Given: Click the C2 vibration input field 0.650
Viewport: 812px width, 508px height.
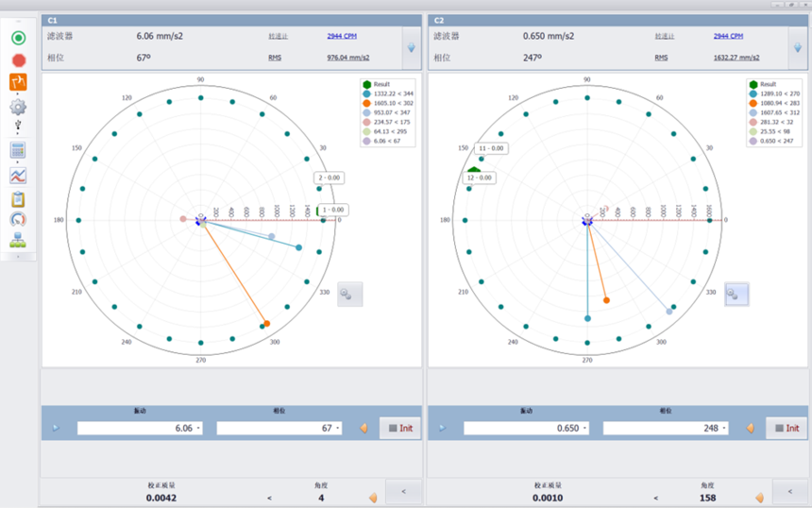Looking at the screenshot, I should (x=526, y=429).
